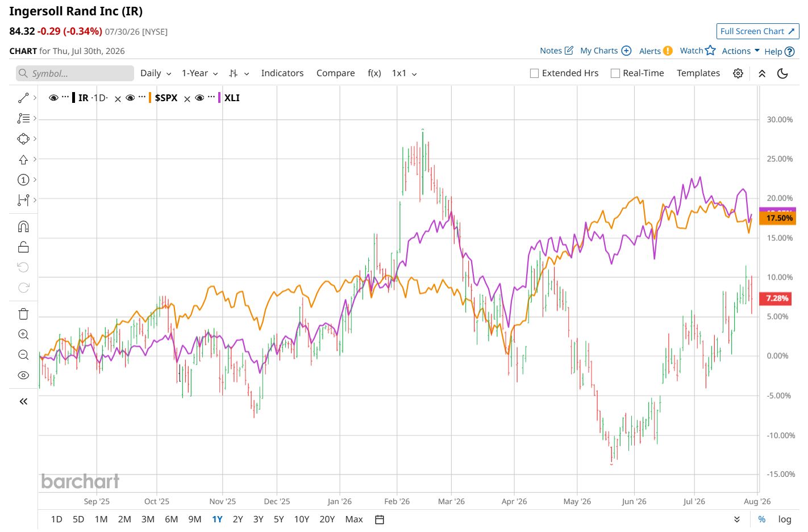This screenshot has height=532, width=808.
Task: Zoom out of the chart
Action: point(23,355)
